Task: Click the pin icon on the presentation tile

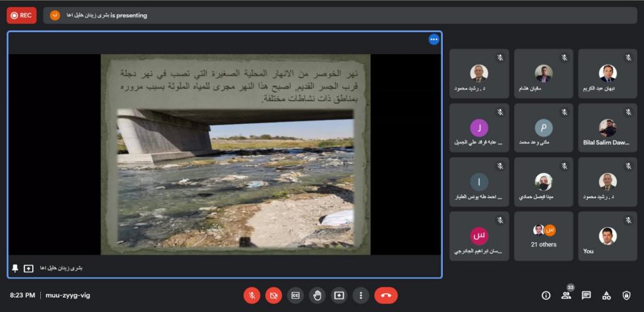Action: point(15,268)
